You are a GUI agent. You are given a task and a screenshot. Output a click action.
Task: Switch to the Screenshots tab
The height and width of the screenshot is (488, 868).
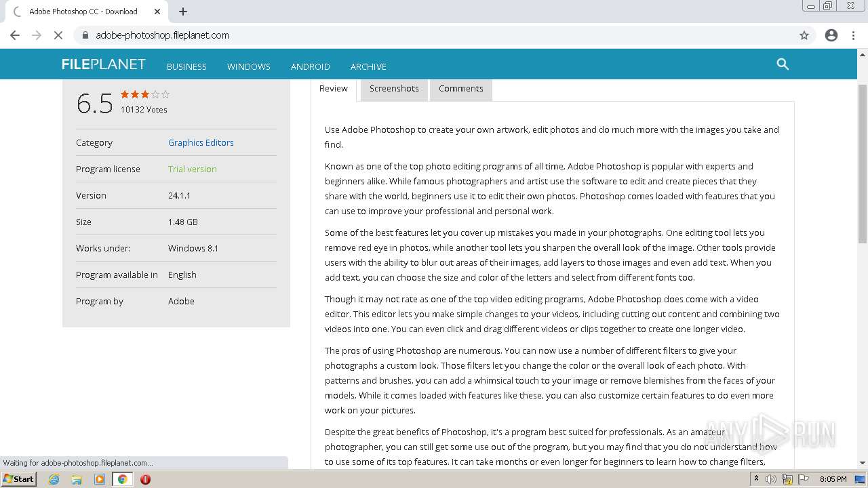[x=394, y=89]
